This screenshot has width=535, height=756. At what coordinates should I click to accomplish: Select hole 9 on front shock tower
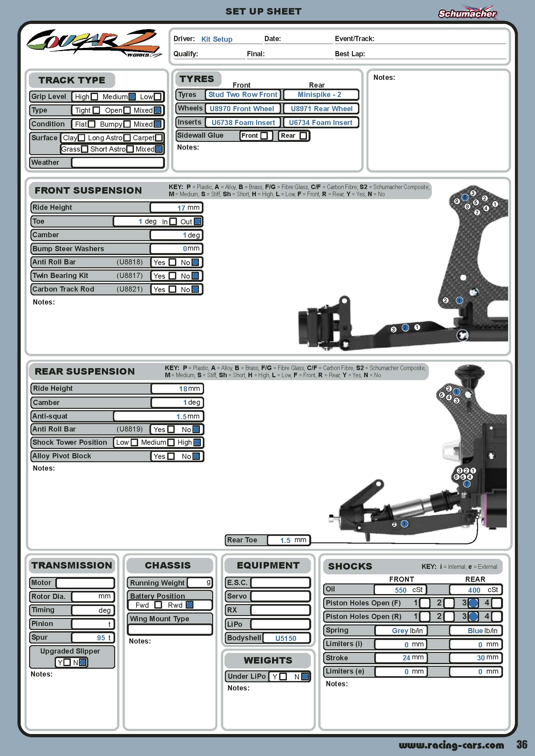457,201
